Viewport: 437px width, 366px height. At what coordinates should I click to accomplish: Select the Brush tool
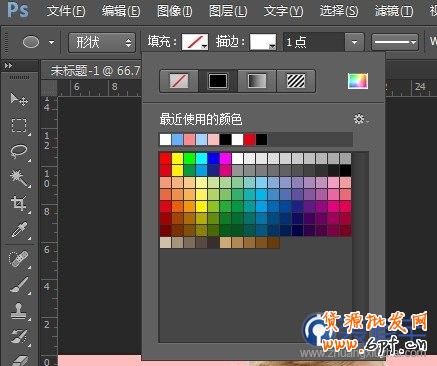19,285
